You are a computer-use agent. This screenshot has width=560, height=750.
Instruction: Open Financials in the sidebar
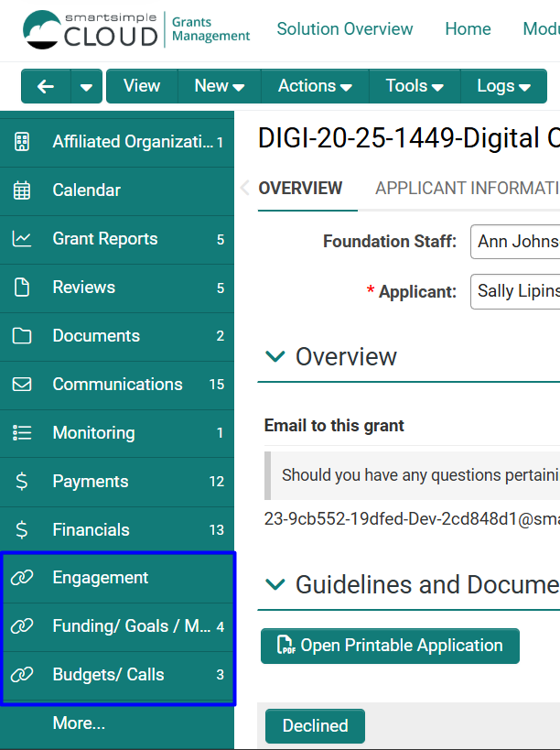coord(117,530)
